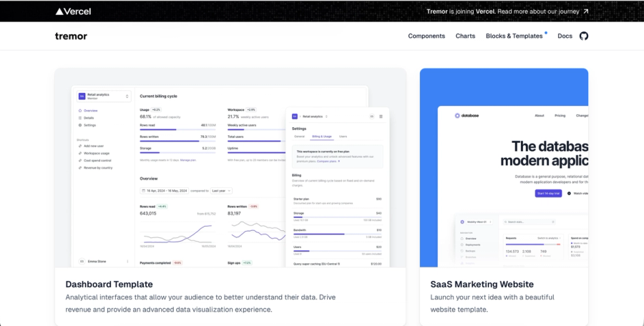Open the Blocks & Templates menu item
This screenshot has width=644, height=326.
tap(514, 36)
